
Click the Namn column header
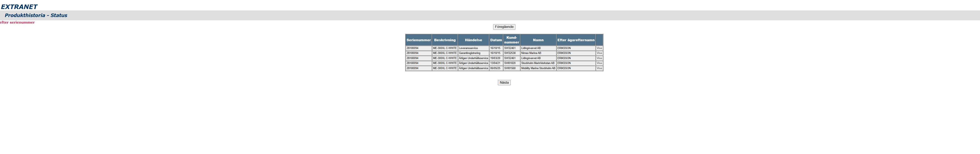[538, 40]
